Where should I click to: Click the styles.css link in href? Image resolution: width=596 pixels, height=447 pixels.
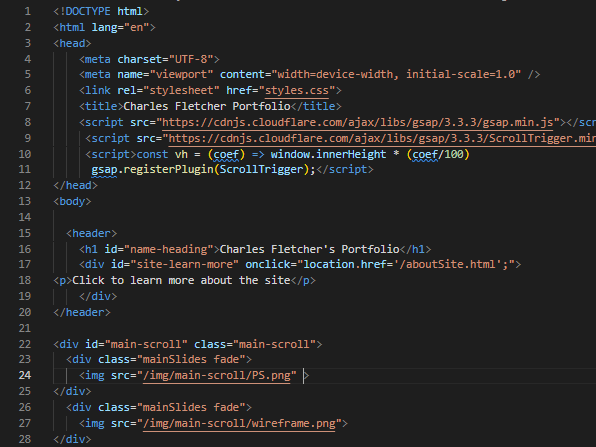coord(296,90)
